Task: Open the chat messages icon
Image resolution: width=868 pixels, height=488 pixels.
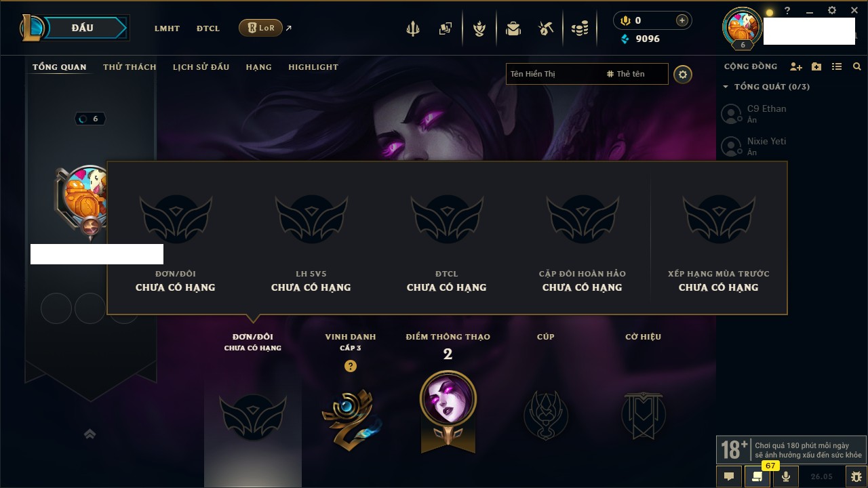Action: pyautogui.click(x=729, y=476)
